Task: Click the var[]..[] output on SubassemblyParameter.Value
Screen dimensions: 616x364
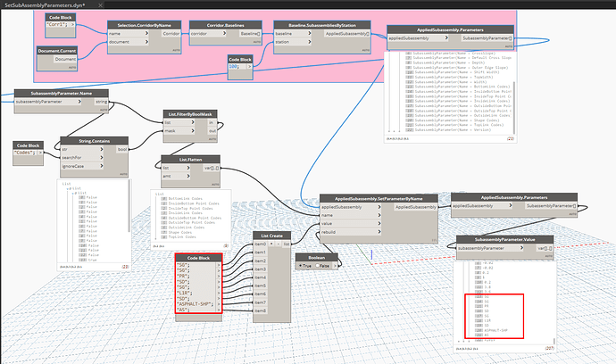Action: pos(545,248)
